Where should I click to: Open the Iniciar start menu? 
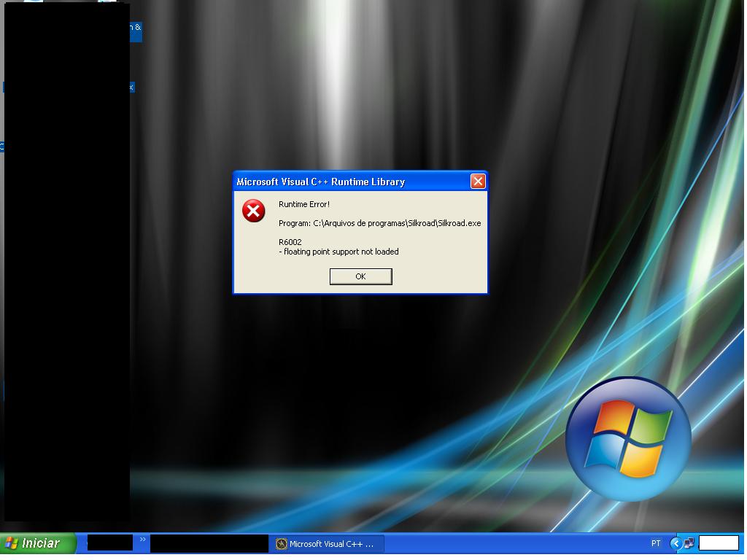point(38,543)
